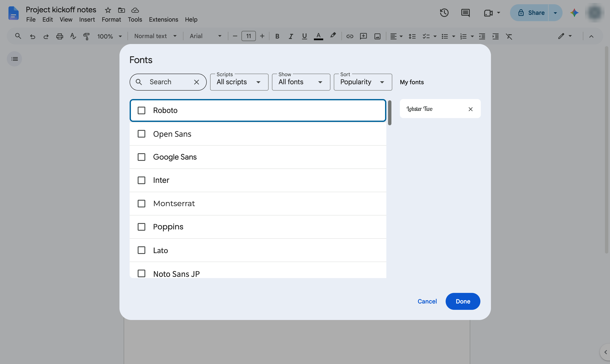Expand the Show All fonts dropdown
This screenshot has height=364, width=610.
tap(301, 82)
